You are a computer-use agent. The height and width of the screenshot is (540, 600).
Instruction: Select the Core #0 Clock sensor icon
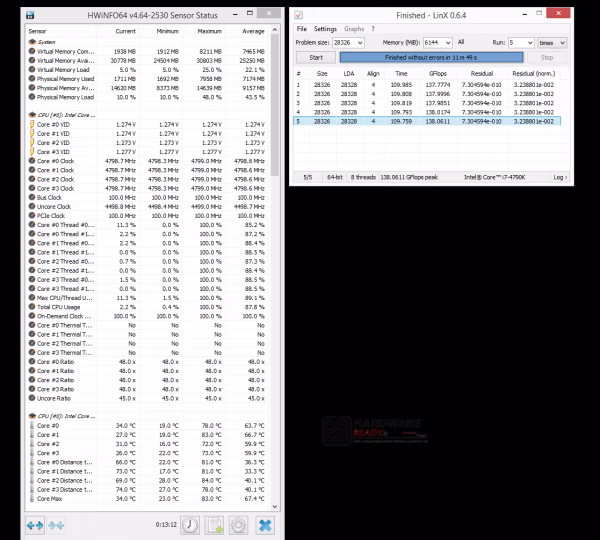point(32,161)
